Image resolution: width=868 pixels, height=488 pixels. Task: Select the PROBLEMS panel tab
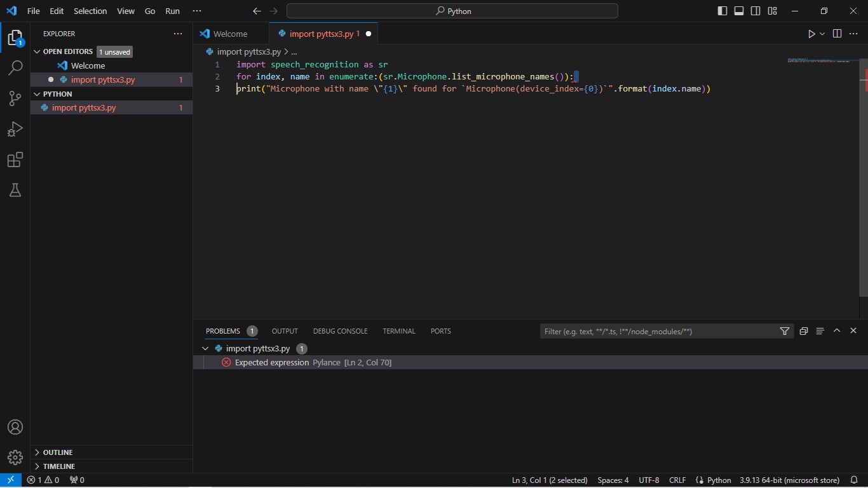(x=223, y=331)
